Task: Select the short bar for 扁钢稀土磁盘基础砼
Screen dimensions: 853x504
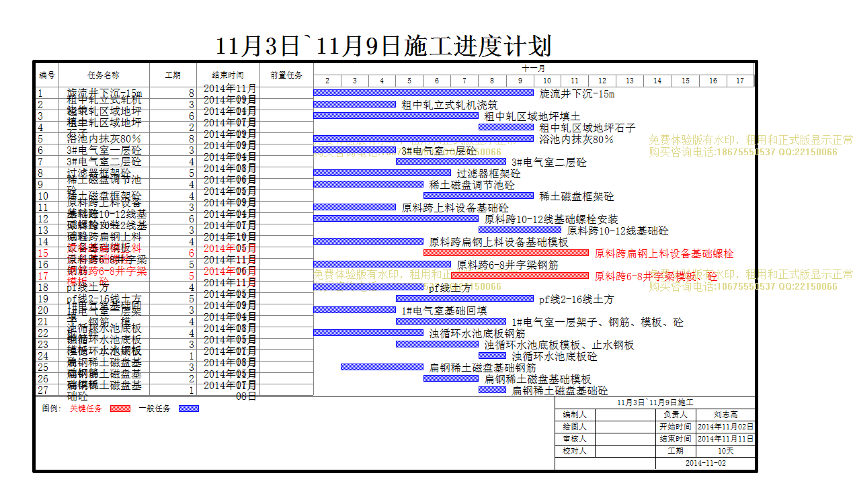Action: 492,390
